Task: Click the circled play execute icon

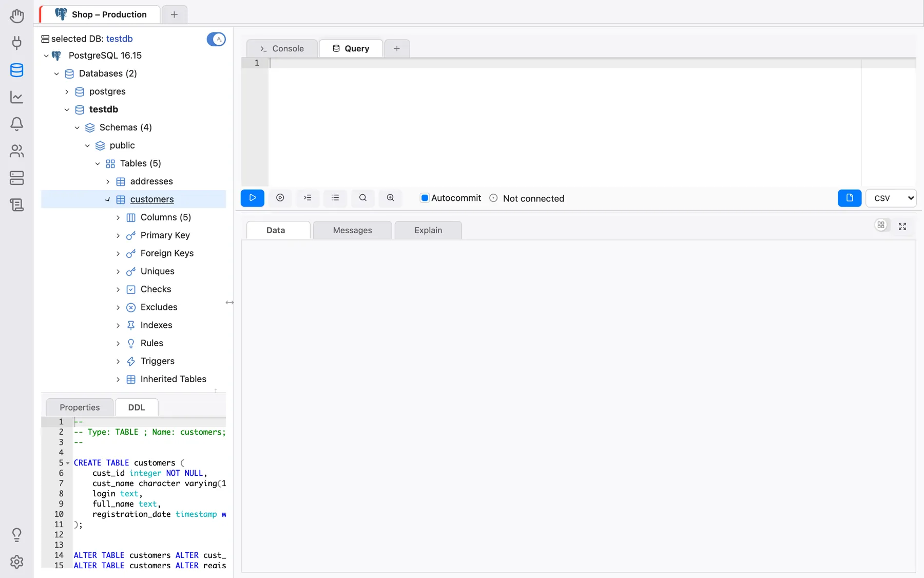Action: (280, 198)
